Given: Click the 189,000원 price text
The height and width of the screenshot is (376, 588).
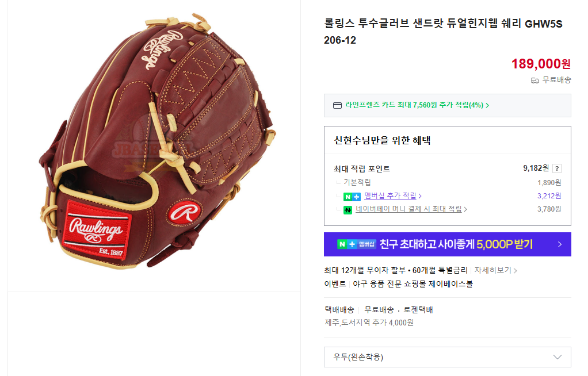Looking at the screenshot, I should pyautogui.click(x=541, y=64).
